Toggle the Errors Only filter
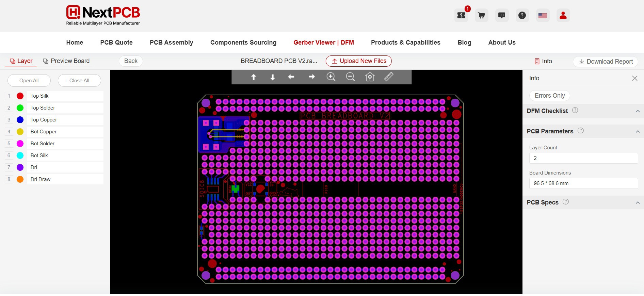The width and height of the screenshot is (644, 296). pyautogui.click(x=549, y=96)
